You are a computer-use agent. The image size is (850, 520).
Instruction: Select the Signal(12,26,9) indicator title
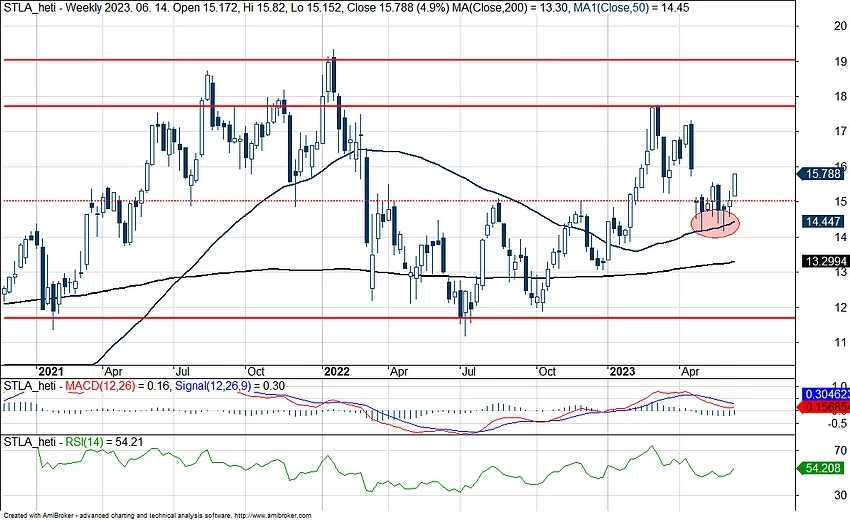(215, 386)
